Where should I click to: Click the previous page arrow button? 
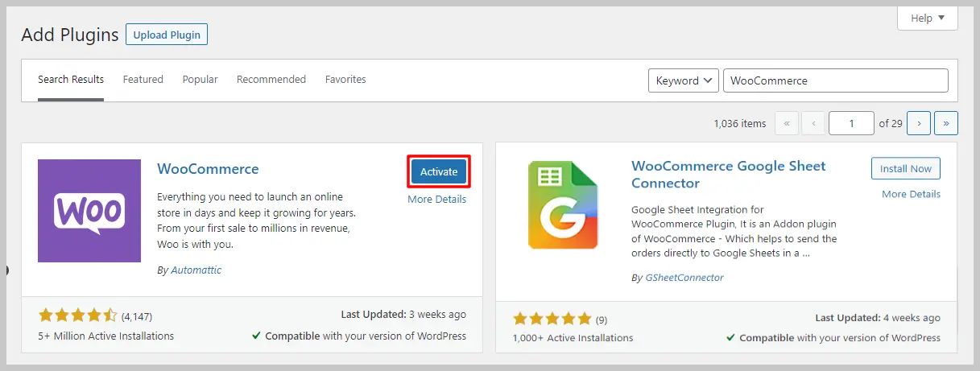point(813,123)
